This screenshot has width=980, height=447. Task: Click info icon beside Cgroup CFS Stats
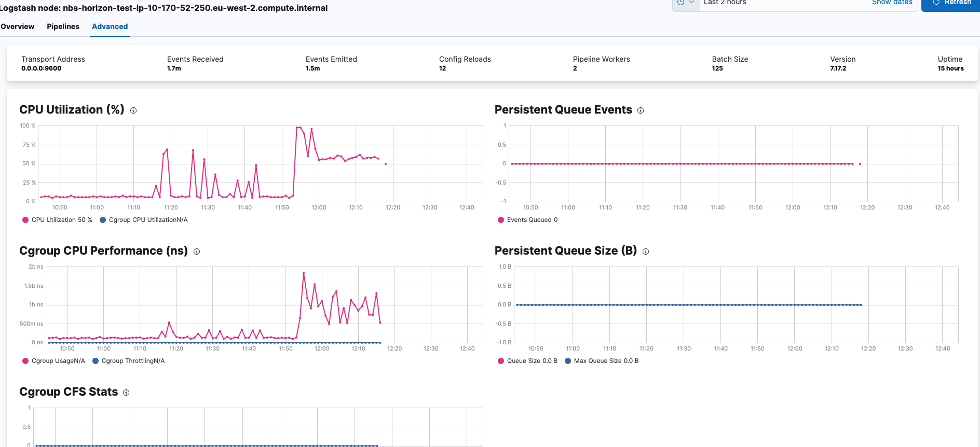tap(126, 393)
